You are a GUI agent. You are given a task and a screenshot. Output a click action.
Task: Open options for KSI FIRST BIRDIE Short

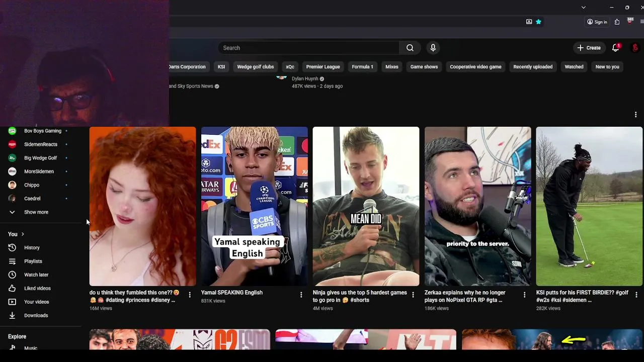(636, 295)
